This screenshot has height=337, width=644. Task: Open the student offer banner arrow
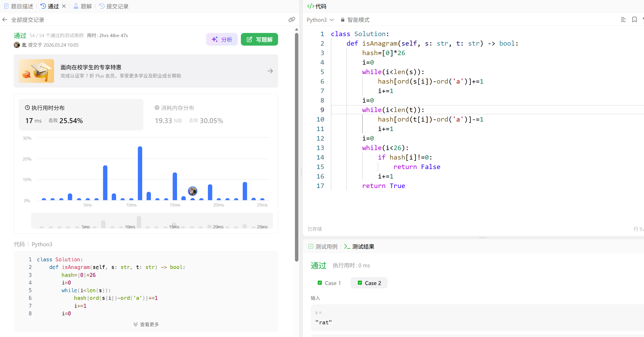(x=270, y=71)
